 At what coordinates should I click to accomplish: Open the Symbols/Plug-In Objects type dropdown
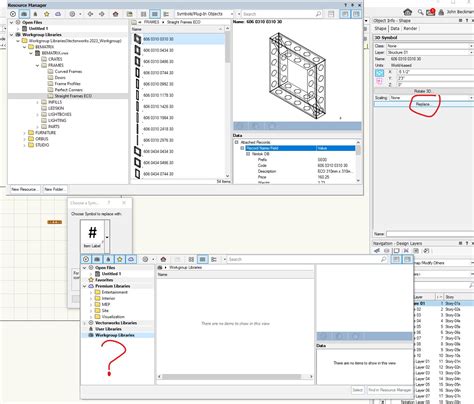tap(204, 14)
